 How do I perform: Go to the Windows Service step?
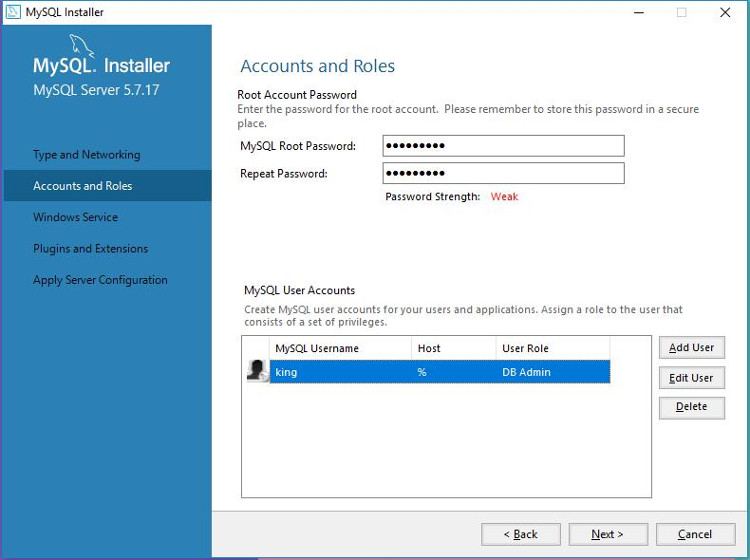[76, 217]
